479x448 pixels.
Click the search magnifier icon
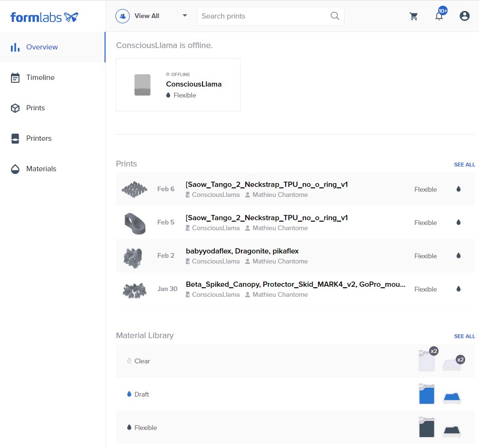pyautogui.click(x=335, y=16)
